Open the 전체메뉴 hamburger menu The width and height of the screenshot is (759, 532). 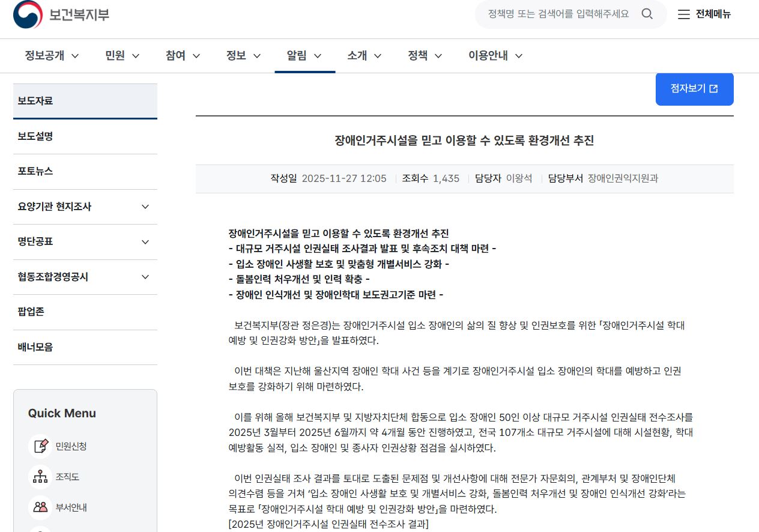pos(704,14)
